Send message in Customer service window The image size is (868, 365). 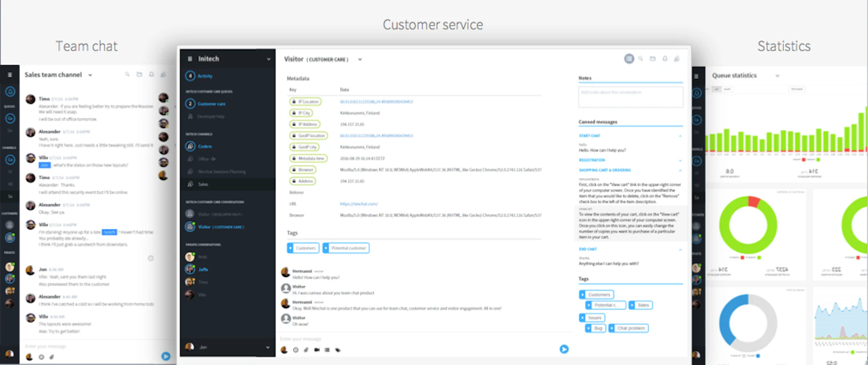(564, 349)
